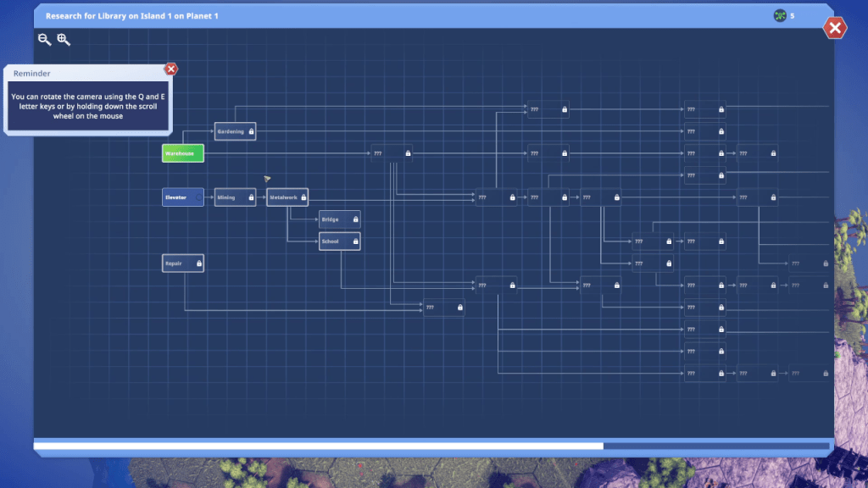Close the Research for Library window

tap(835, 29)
